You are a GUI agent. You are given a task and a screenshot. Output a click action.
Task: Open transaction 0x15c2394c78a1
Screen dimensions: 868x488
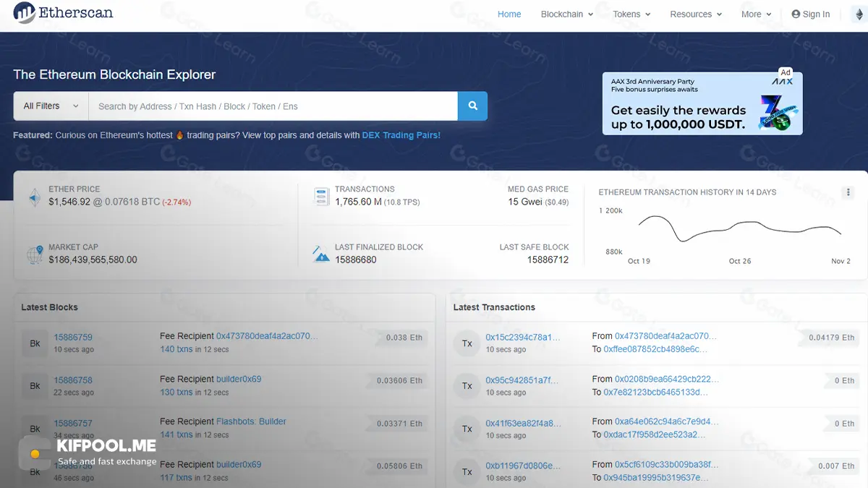click(523, 338)
